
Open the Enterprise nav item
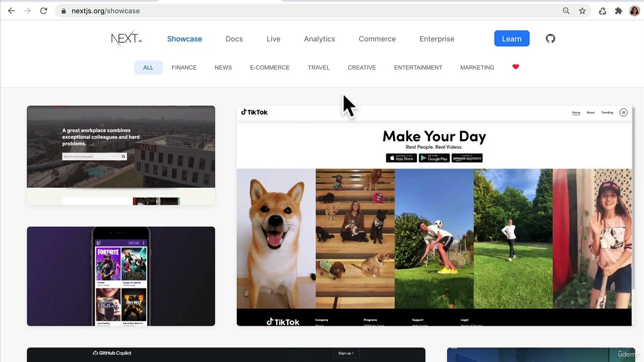[x=437, y=39]
